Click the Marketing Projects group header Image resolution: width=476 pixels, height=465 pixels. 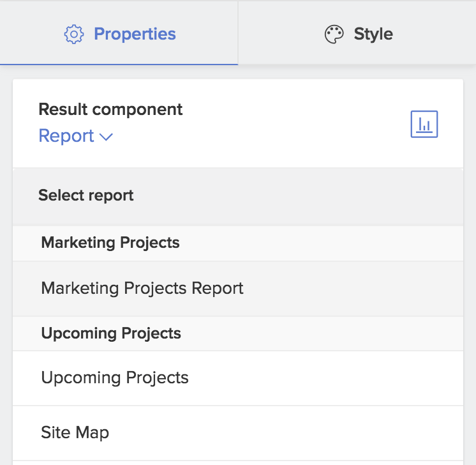pyautogui.click(x=110, y=243)
